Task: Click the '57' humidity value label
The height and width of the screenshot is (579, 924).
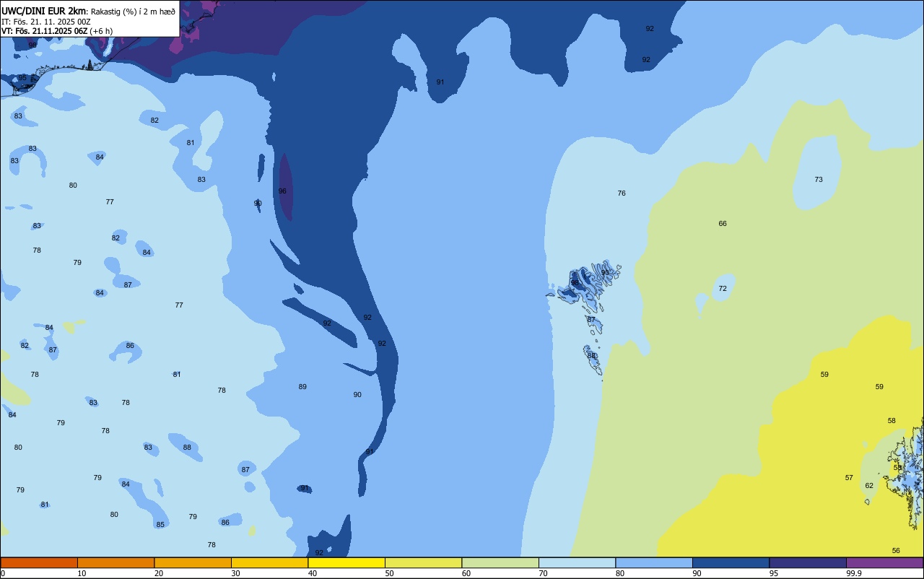Action: click(x=849, y=478)
